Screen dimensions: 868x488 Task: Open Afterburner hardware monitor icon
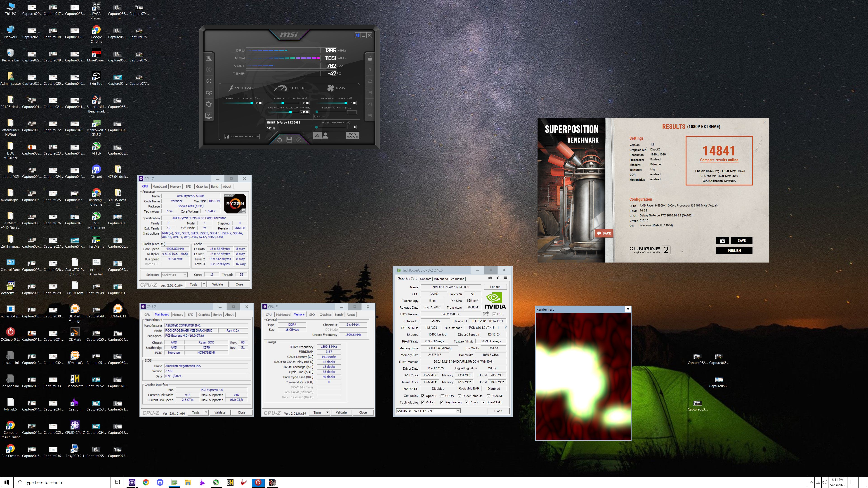(x=209, y=116)
